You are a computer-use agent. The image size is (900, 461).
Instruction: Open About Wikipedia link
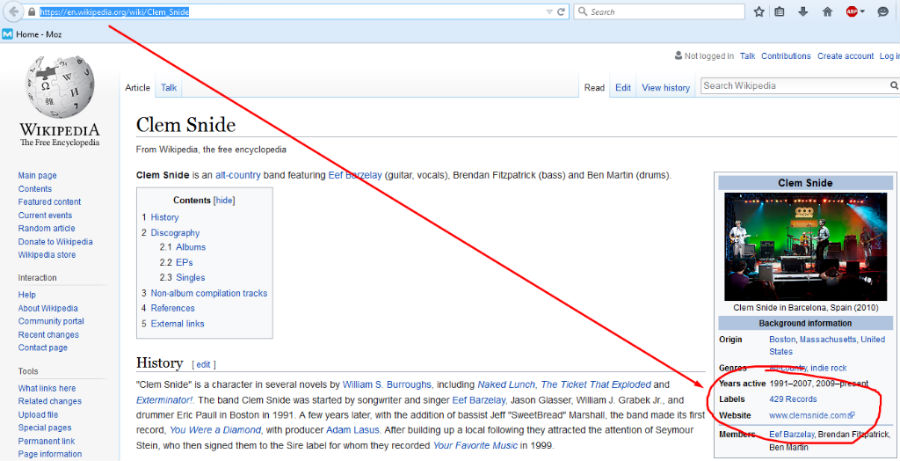48,308
